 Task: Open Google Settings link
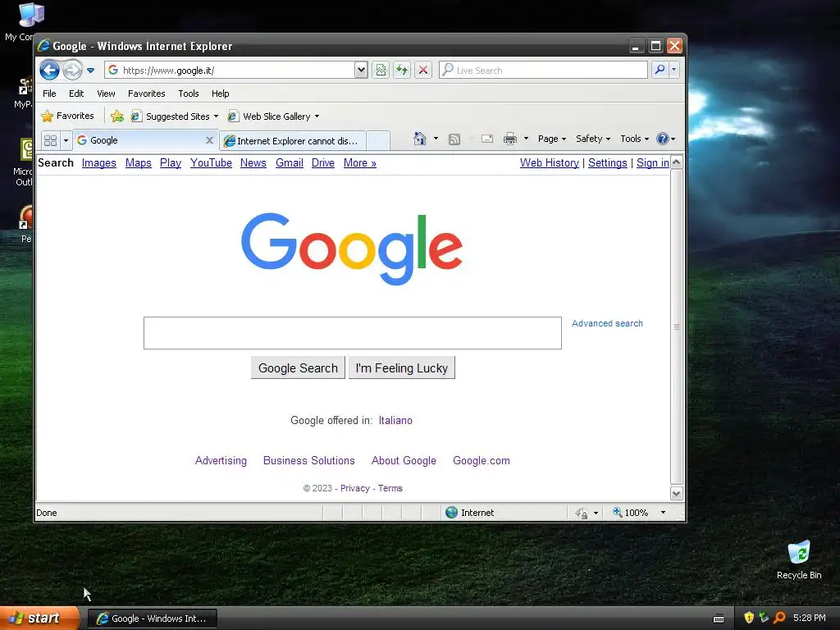tap(608, 163)
